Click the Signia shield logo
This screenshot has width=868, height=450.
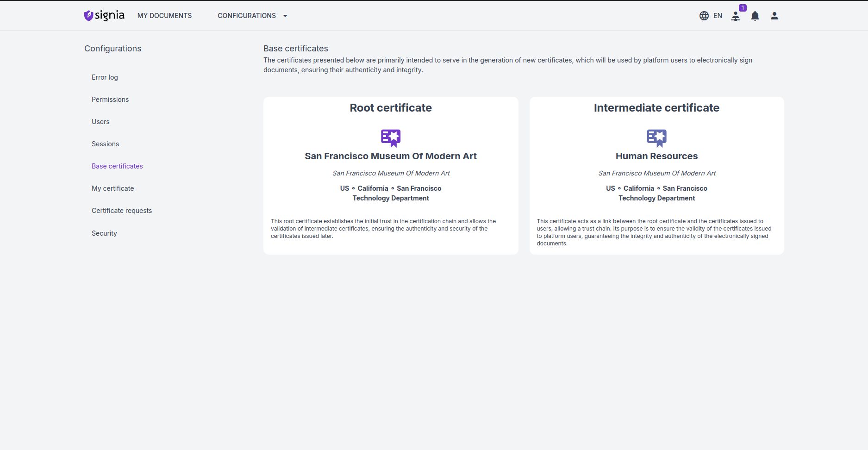click(88, 16)
